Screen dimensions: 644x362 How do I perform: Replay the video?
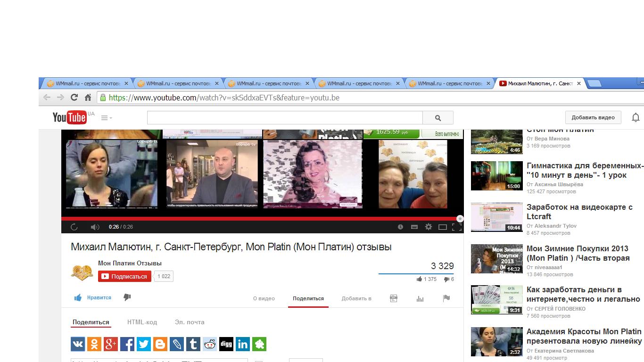click(x=74, y=227)
